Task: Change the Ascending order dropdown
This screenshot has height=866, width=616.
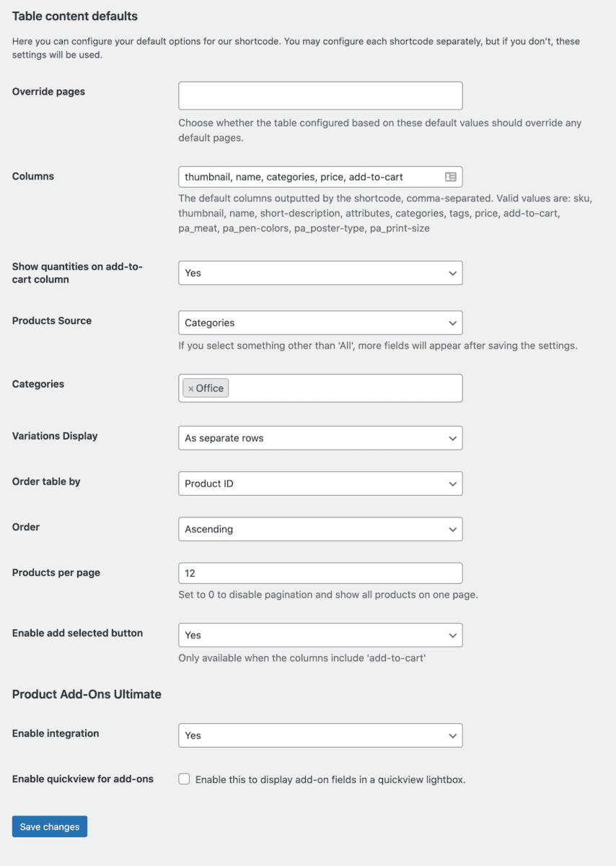Action: (x=320, y=529)
